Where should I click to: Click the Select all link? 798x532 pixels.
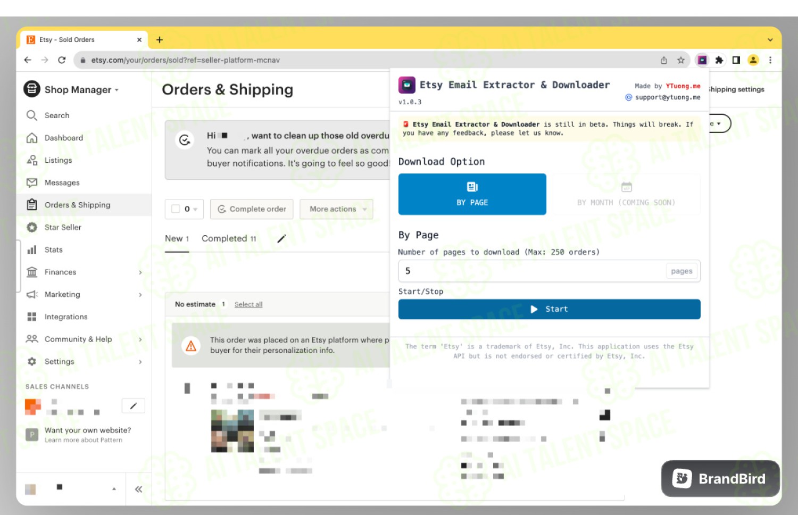pos(248,304)
